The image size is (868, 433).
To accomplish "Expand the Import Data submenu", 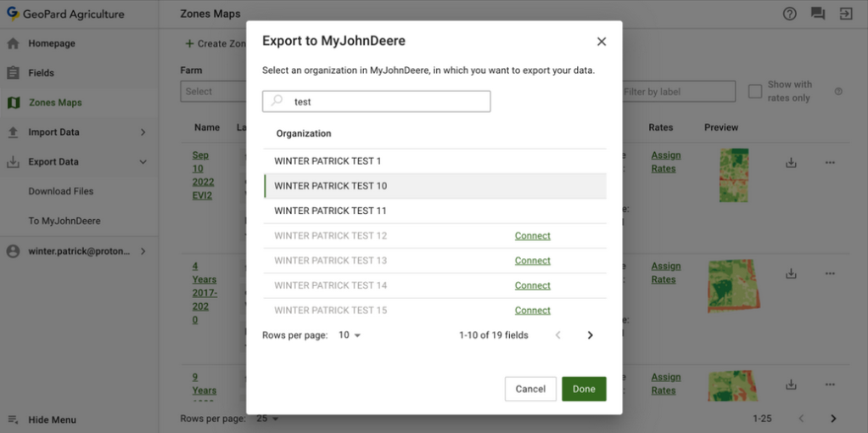I will [x=143, y=132].
